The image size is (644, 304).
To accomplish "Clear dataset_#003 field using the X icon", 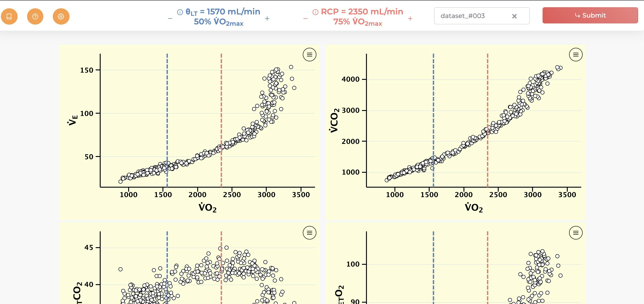I will click(514, 16).
